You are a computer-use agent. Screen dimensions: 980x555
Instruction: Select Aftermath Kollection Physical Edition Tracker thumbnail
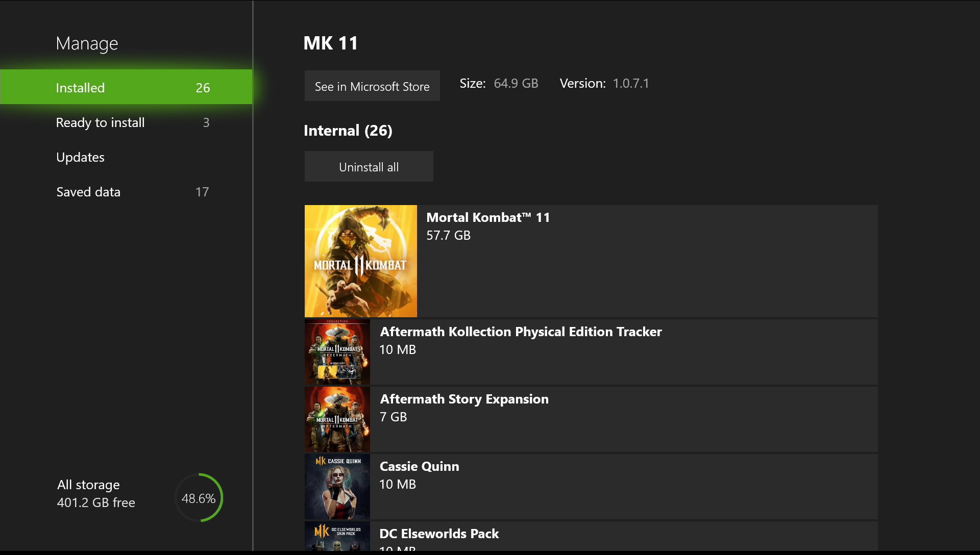coord(337,352)
